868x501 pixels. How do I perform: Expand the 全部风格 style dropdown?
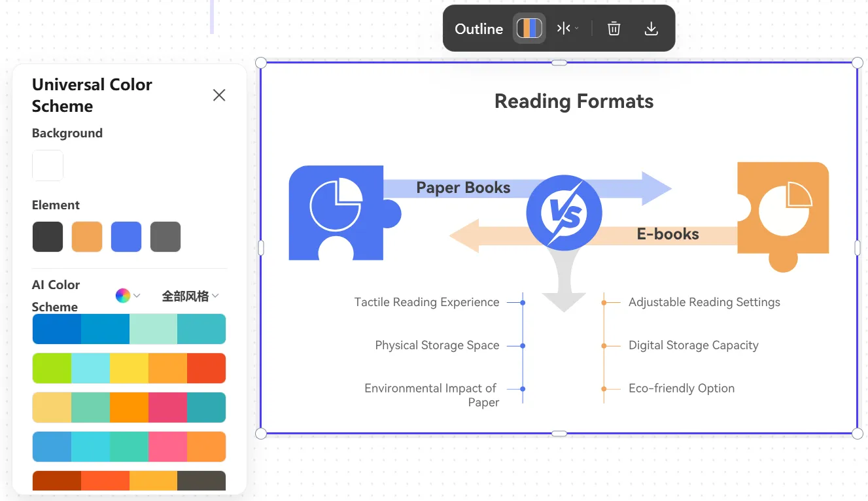[190, 296]
